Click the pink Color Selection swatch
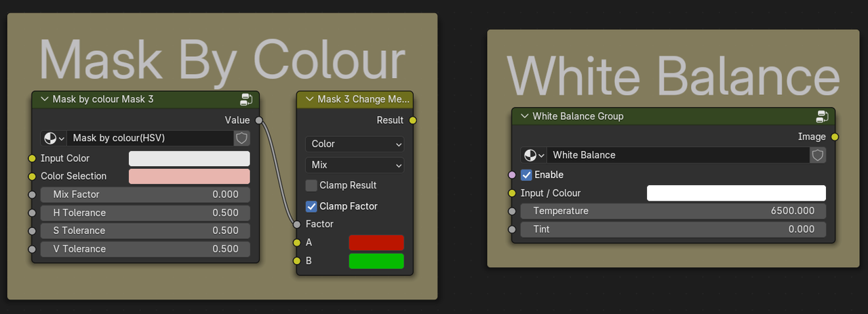The height and width of the screenshot is (314, 868). 189,176
